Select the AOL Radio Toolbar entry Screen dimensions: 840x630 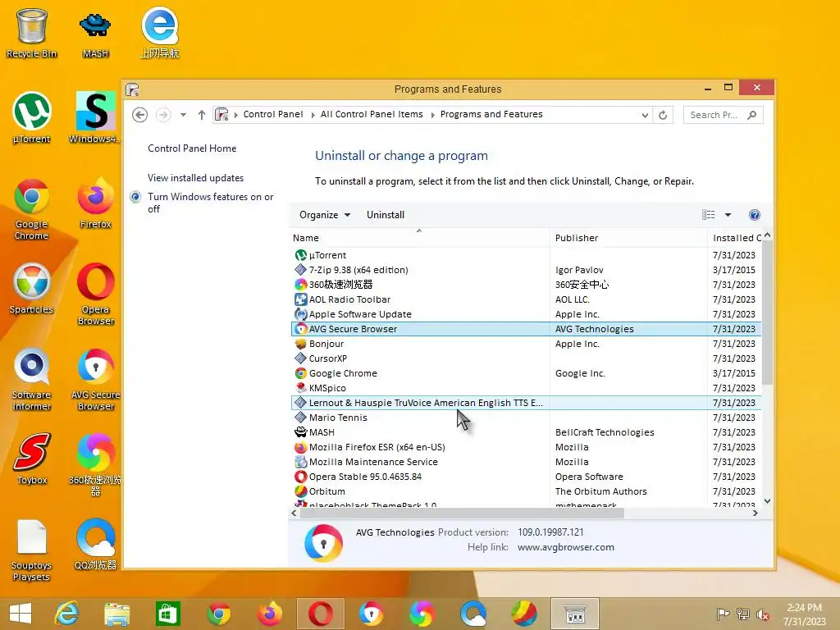525,299
